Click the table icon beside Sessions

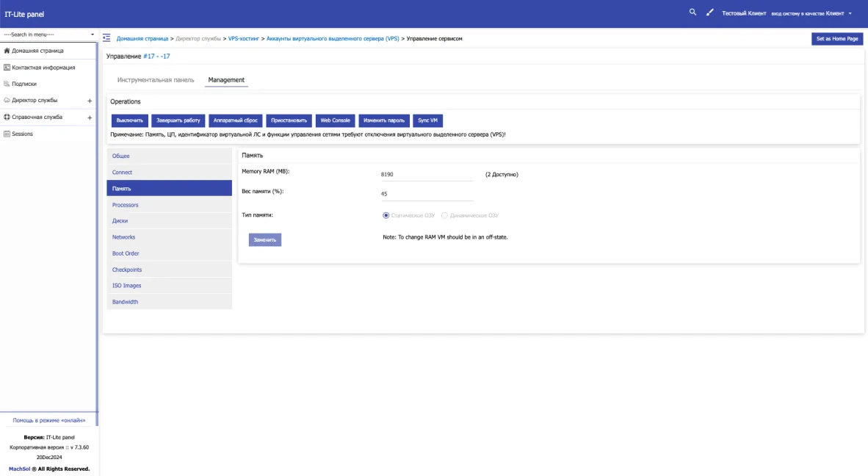(x=7, y=134)
